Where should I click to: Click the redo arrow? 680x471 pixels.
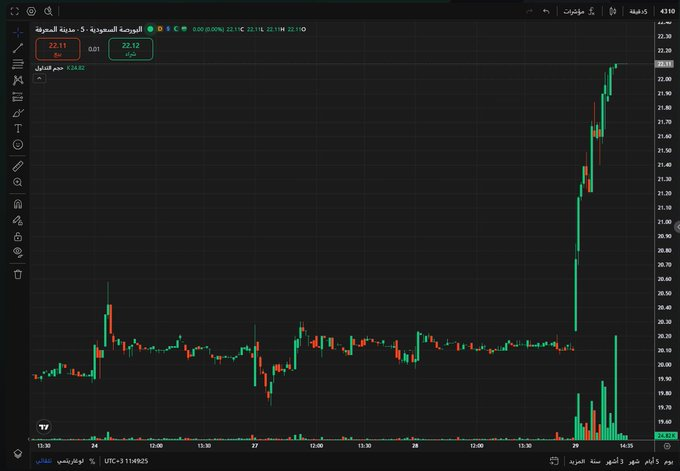(x=530, y=11)
